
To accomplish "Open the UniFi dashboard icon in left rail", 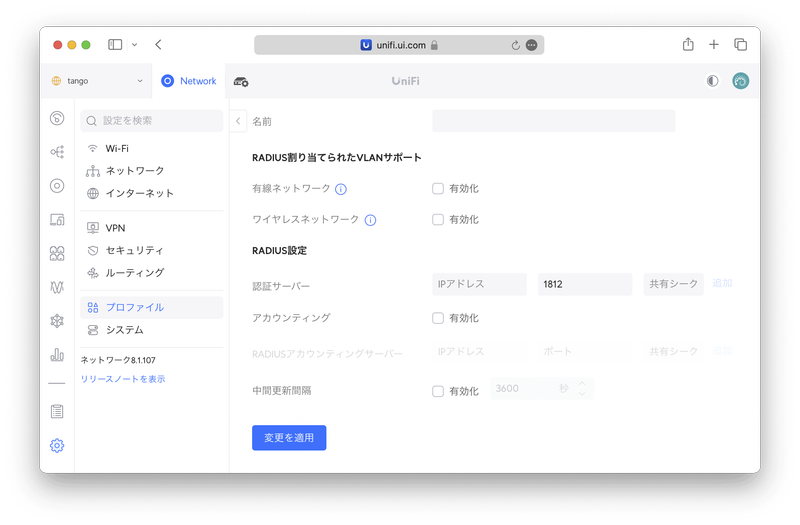I will click(x=57, y=119).
